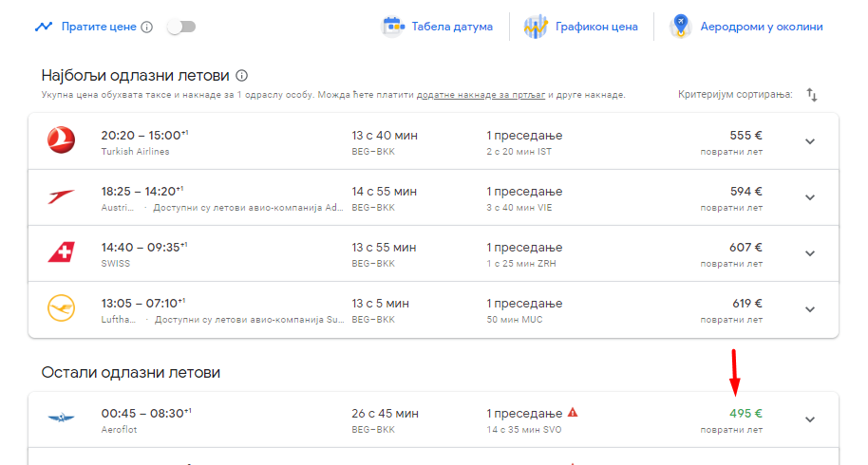Click the 14 с 35 мин SVO layover
The width and height of the screenshot is (868, 465).
click(x=523, y=429)
